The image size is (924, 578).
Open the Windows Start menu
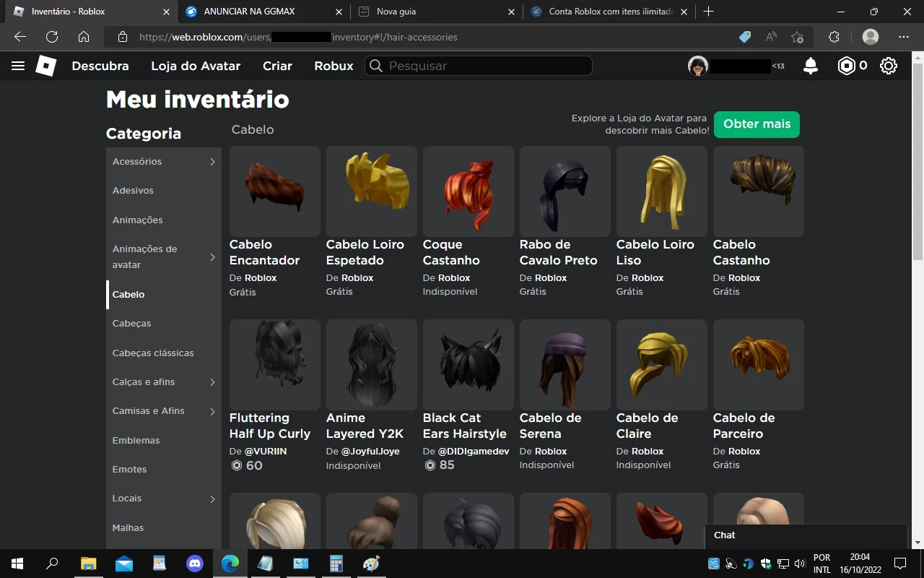pyautogui.click(x=17, y=564)
